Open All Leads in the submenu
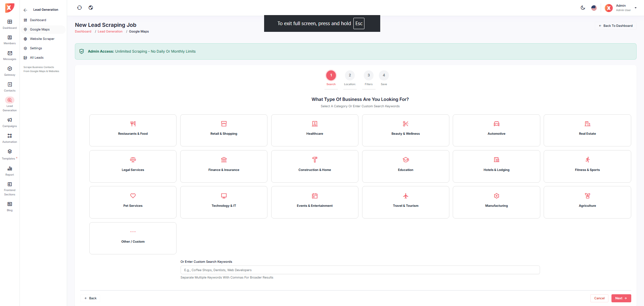 pyautogui.click(x=37, y=58)
